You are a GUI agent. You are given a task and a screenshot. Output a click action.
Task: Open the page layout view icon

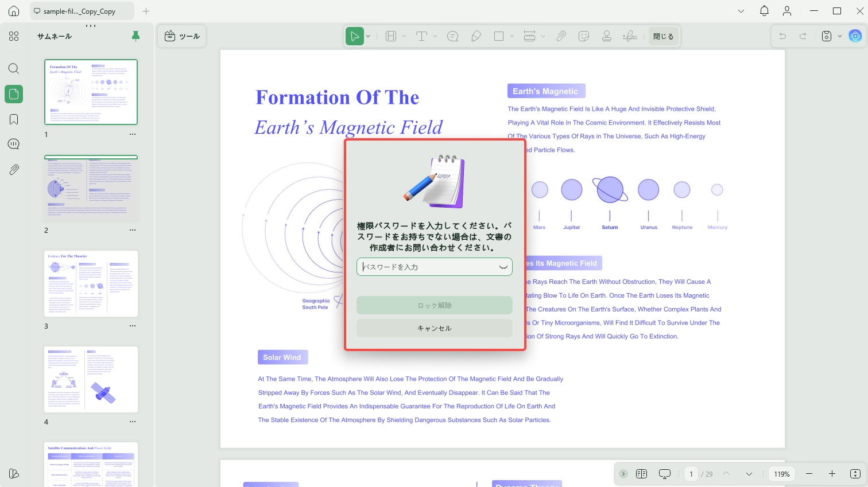click(x=642, y=474)
